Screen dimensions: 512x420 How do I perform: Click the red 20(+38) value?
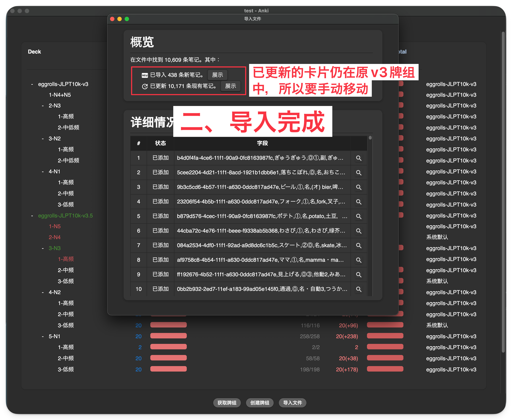pos(348,358)
